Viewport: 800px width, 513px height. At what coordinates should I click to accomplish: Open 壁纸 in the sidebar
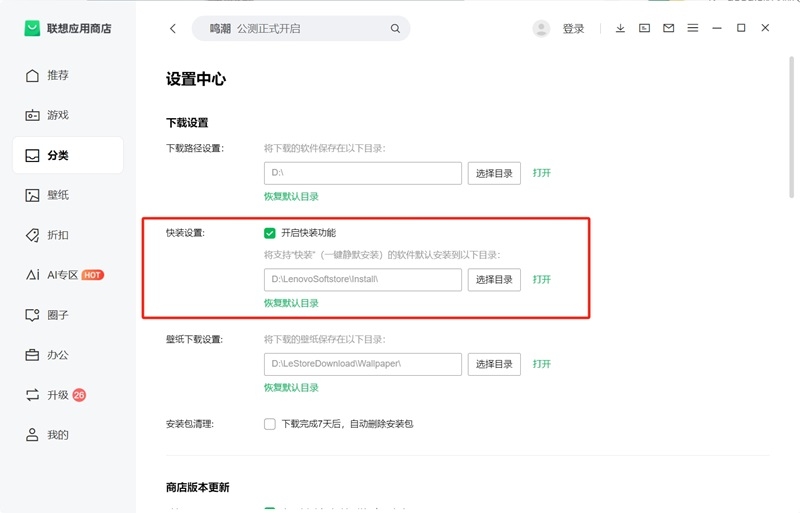click(67, 195)
